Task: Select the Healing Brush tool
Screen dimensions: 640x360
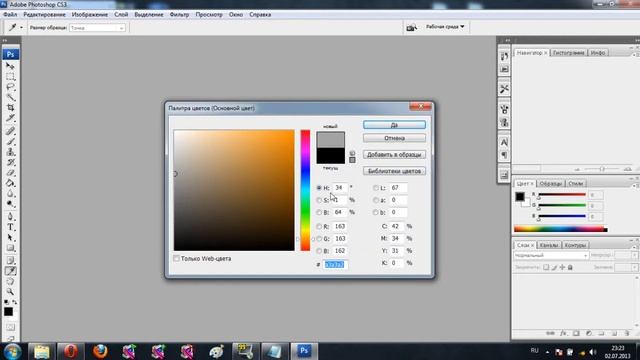Action: (x=10, y=131)
